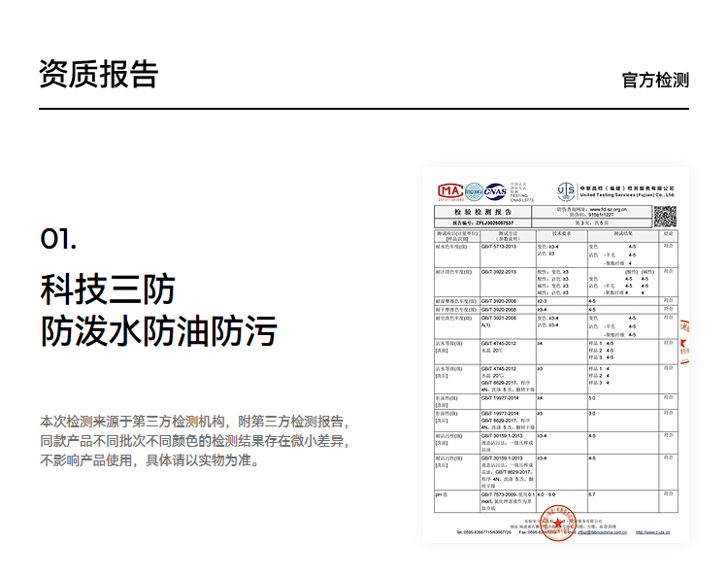This screenshot has height=577, width=728.
Task: Click the disclaimer paragraph about third-party testing
Action: point(194,441)
